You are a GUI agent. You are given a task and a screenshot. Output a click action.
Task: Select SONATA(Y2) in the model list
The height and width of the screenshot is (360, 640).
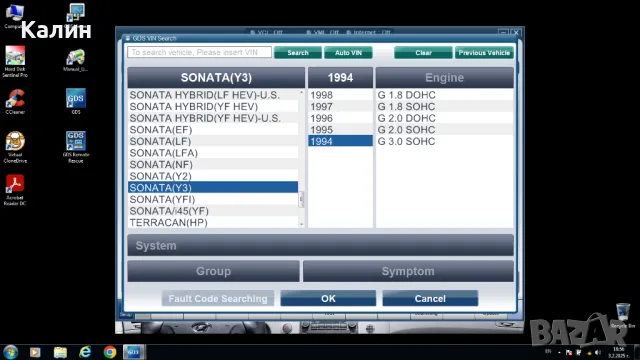(213, 176)
